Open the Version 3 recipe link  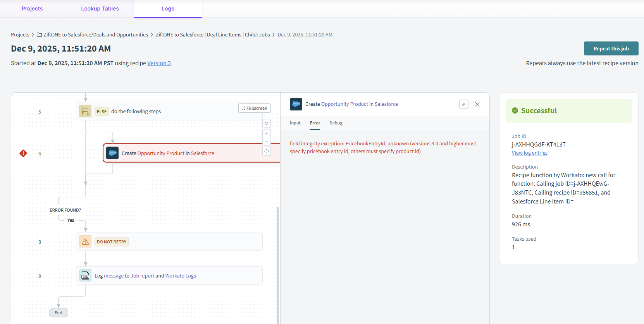pos(159,63)
